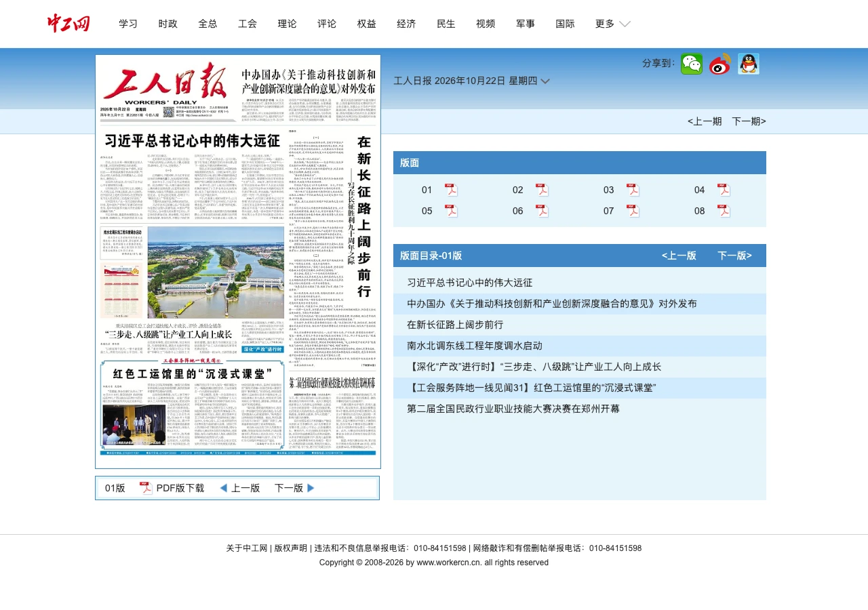Viewport: 868px width, 610px height.
Task: Click the left arrow beside 上一版
Action: (x=223, y=488)
